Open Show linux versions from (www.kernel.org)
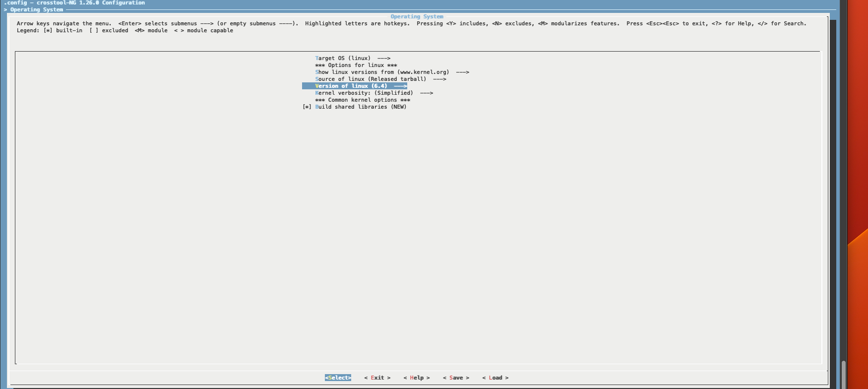This screenshot has width=868, height=389. pyautogui.click(x=392, y=72)
